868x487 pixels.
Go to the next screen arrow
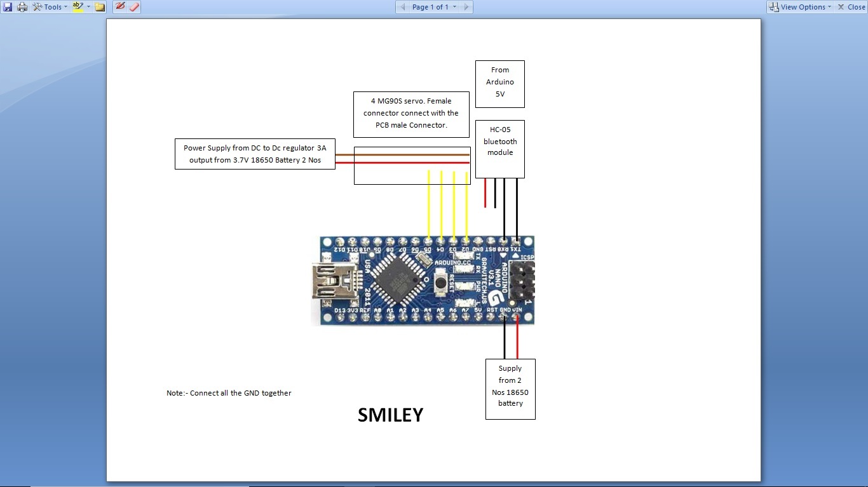[x=466, y=7]
